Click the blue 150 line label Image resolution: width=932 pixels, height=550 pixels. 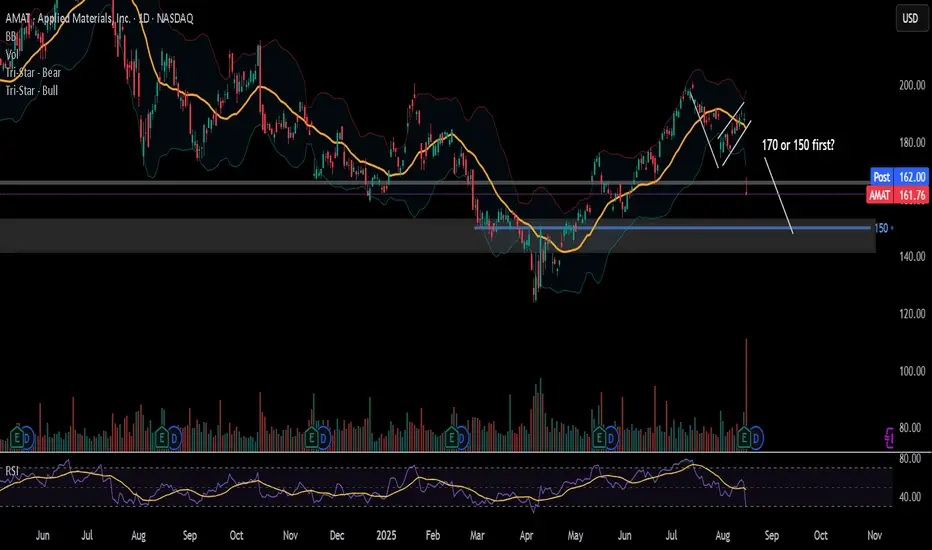click(881, 228)
